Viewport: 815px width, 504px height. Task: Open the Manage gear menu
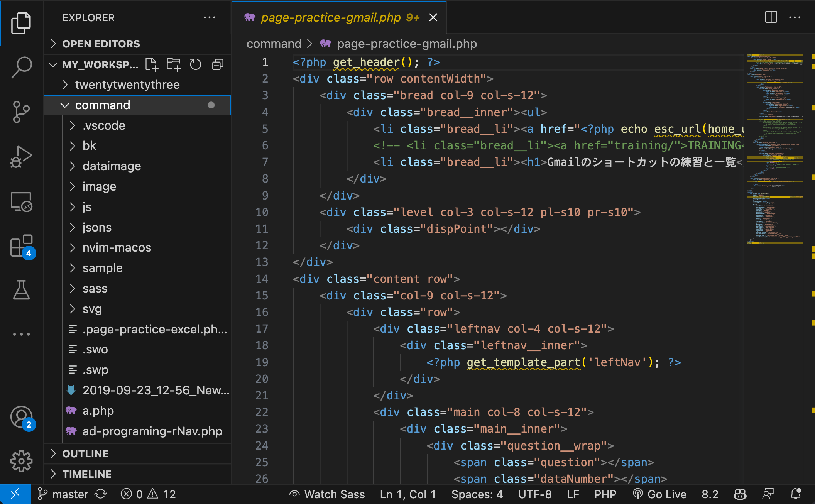[21, 461]
